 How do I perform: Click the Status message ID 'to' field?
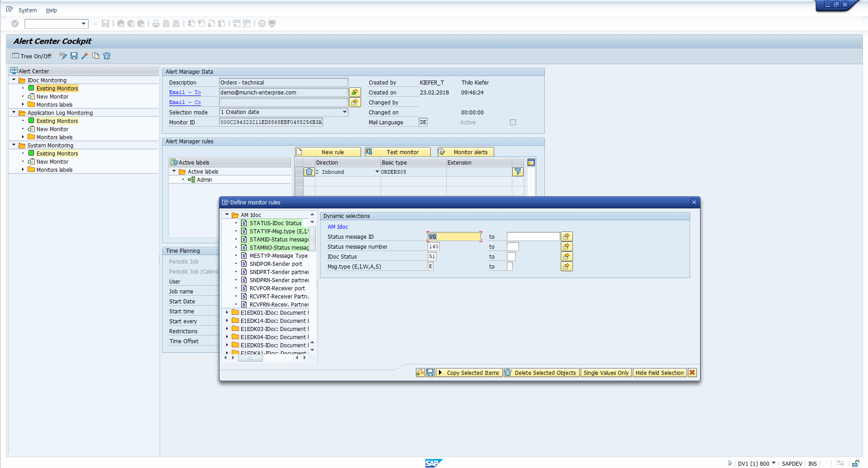click(x=533, y=236)
